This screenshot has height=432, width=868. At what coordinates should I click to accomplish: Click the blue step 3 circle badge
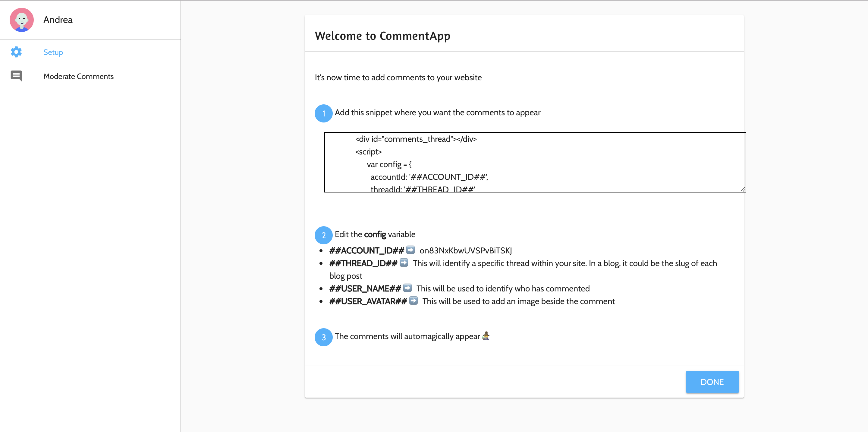323,337
